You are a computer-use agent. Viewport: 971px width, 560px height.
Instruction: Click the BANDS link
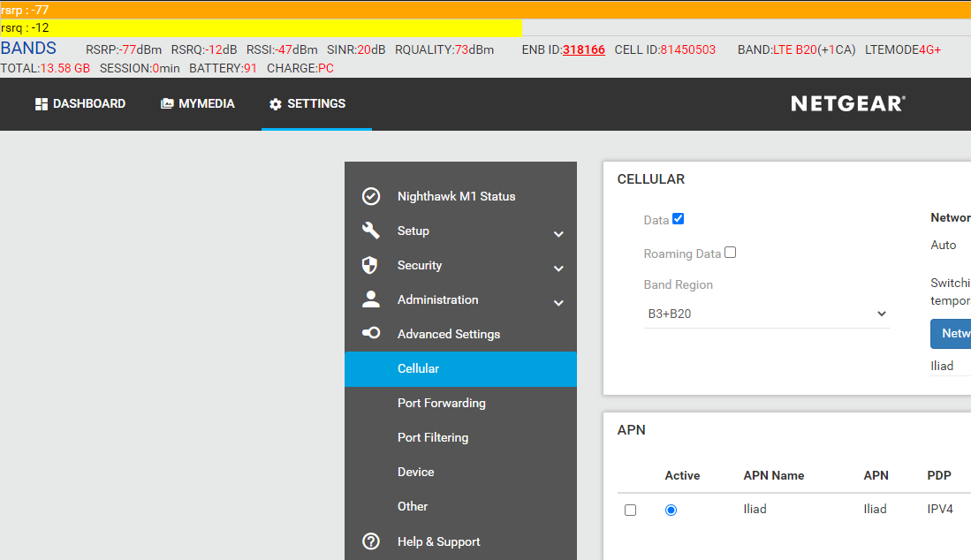point(28,49)
